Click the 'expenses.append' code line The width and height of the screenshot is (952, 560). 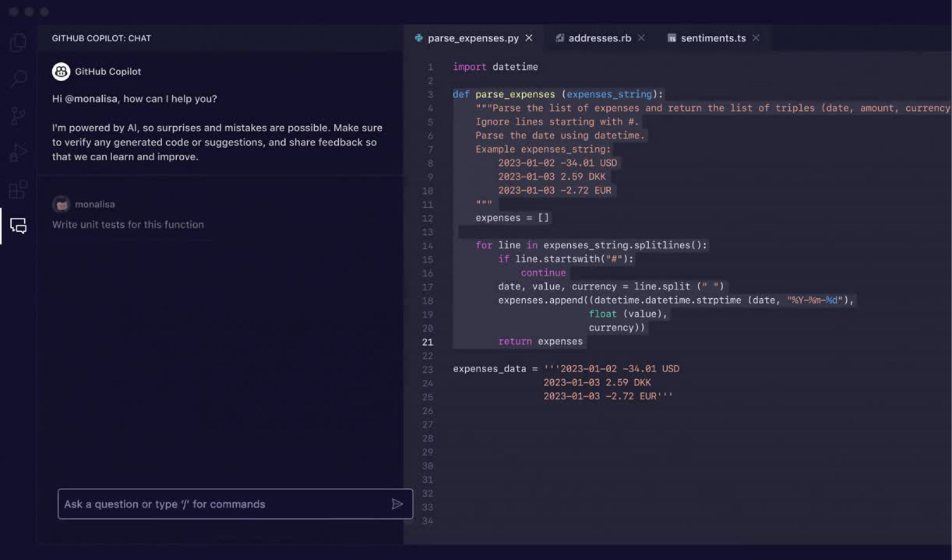(x=676, y=300)
